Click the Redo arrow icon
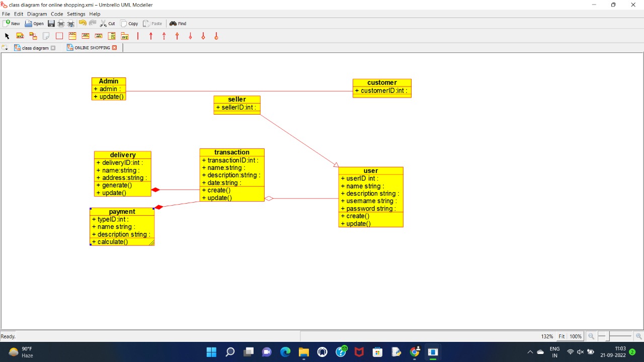The width and height of the screenshot is (644, 362). 93,23
